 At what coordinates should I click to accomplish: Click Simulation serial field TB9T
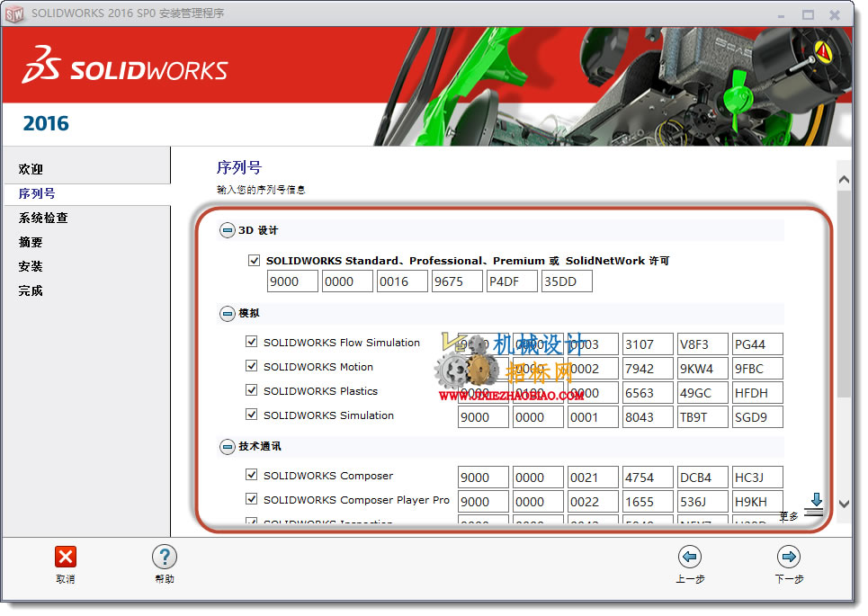pyautogui.click(x=702, y=417)
